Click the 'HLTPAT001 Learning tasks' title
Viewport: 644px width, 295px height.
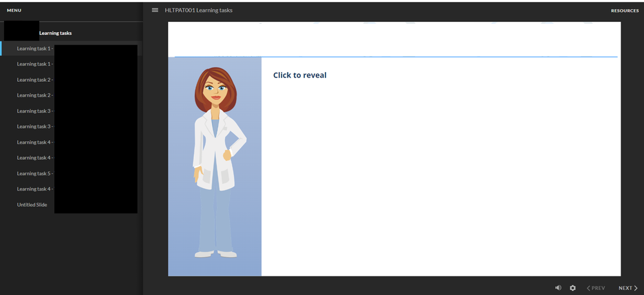[199, 10]
